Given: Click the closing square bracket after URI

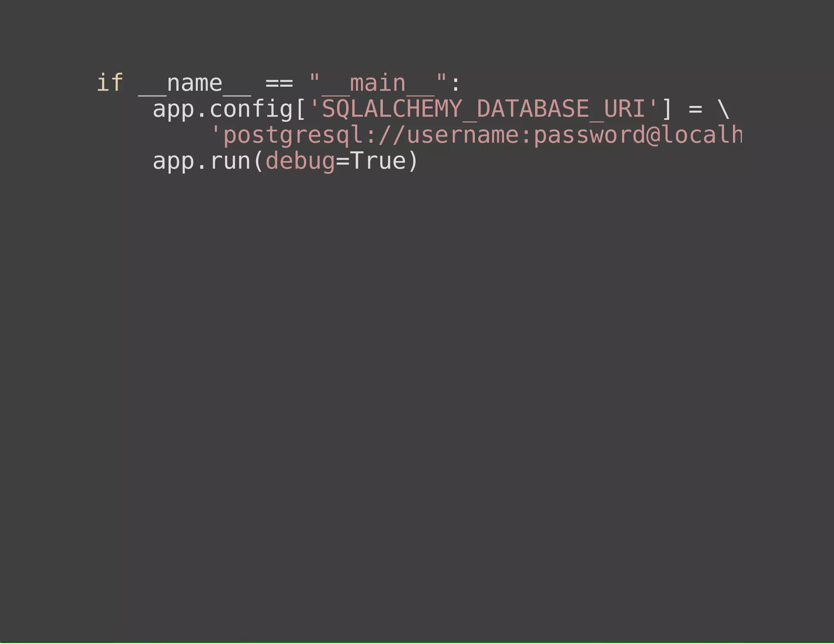Looking at the screenshot, I should tap(667, 109).
